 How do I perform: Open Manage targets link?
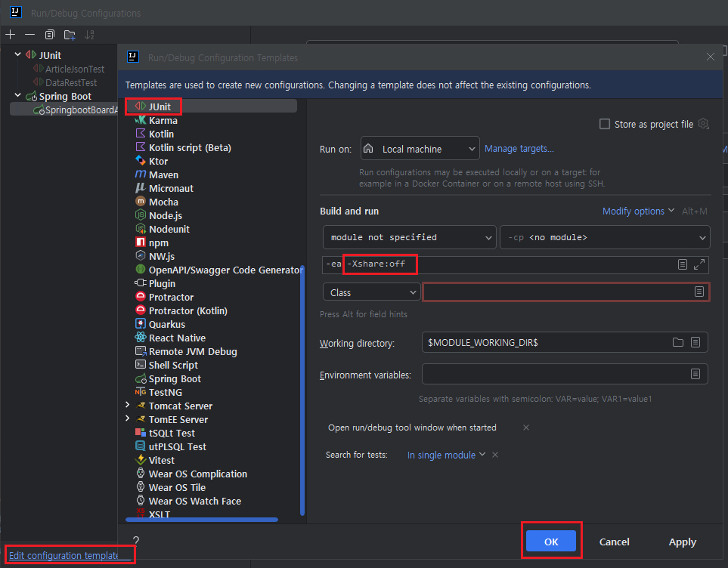519,149
